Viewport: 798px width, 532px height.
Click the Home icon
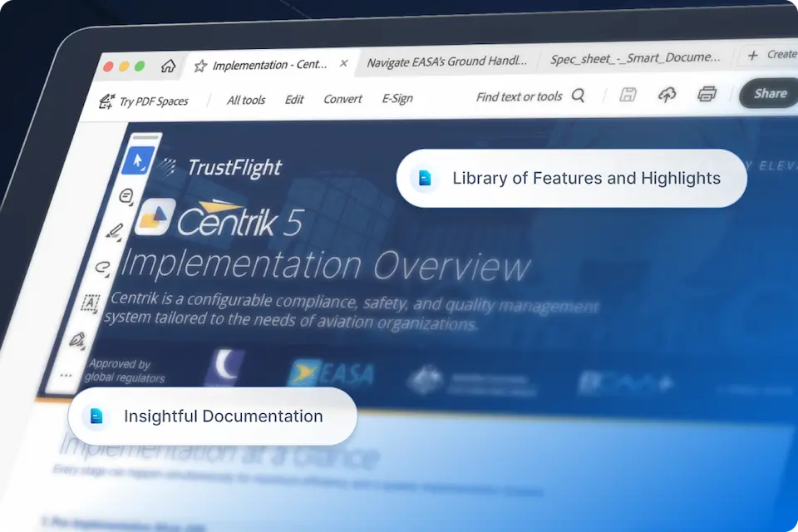point(168,66)
